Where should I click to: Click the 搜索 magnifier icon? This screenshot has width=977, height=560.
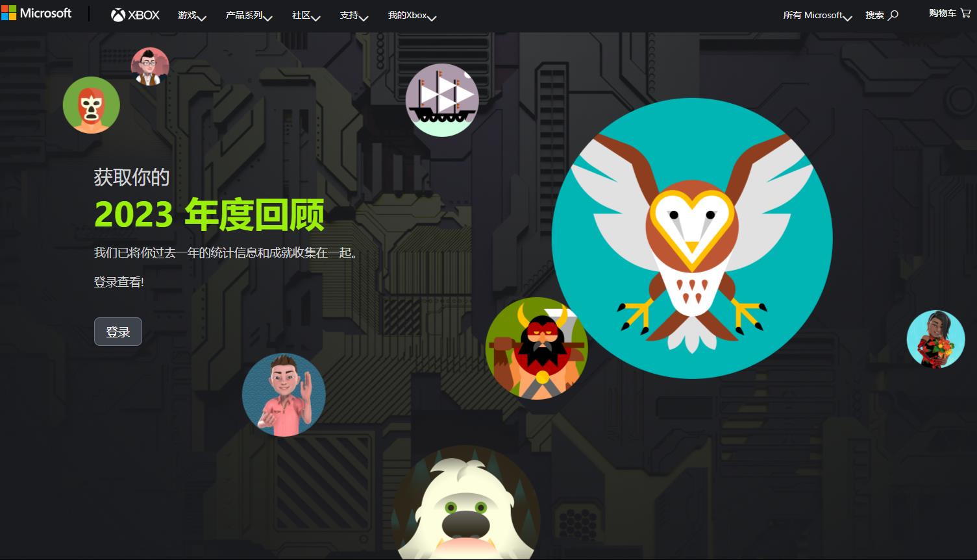point(893,15)
